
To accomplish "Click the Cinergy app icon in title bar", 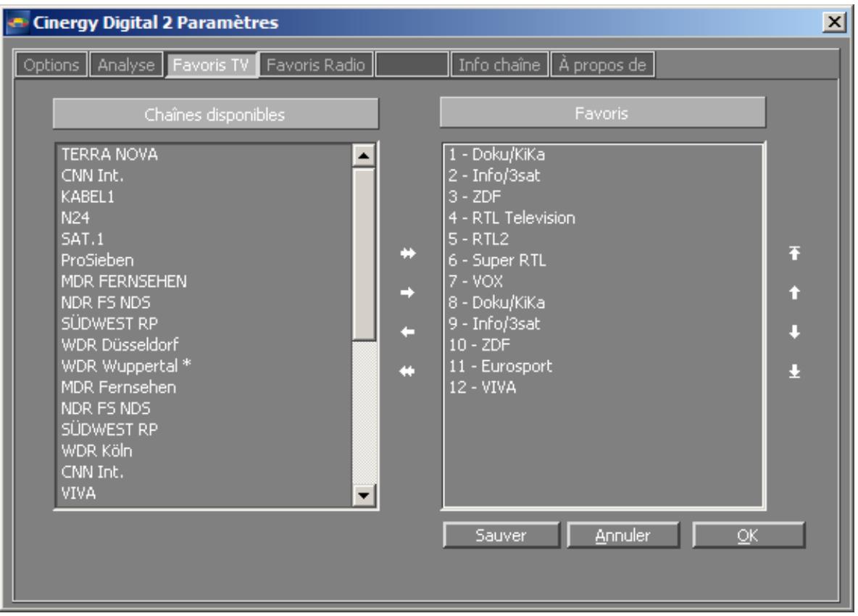I will (17, 23).
